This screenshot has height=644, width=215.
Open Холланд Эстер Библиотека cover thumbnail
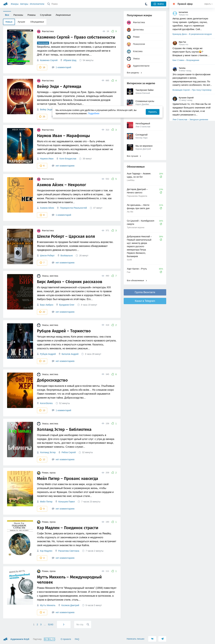click(20, 439)
